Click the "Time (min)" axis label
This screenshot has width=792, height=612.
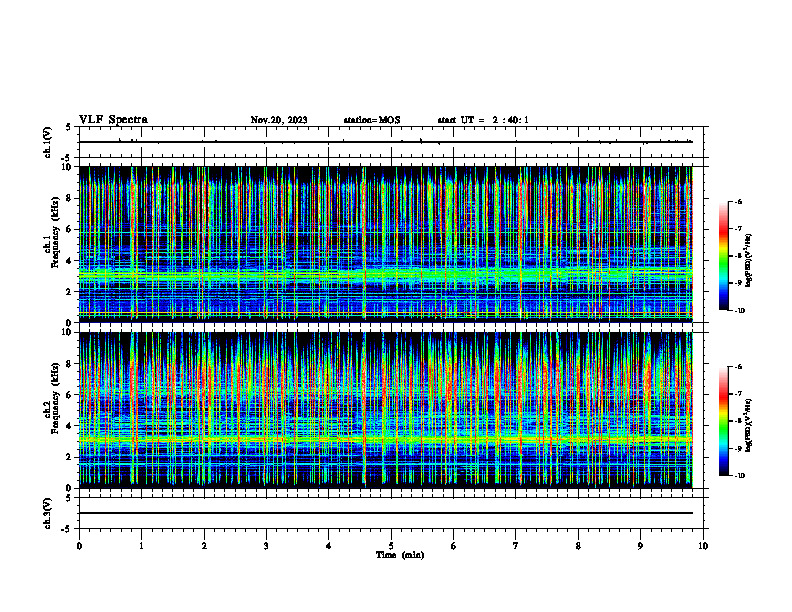400,555
